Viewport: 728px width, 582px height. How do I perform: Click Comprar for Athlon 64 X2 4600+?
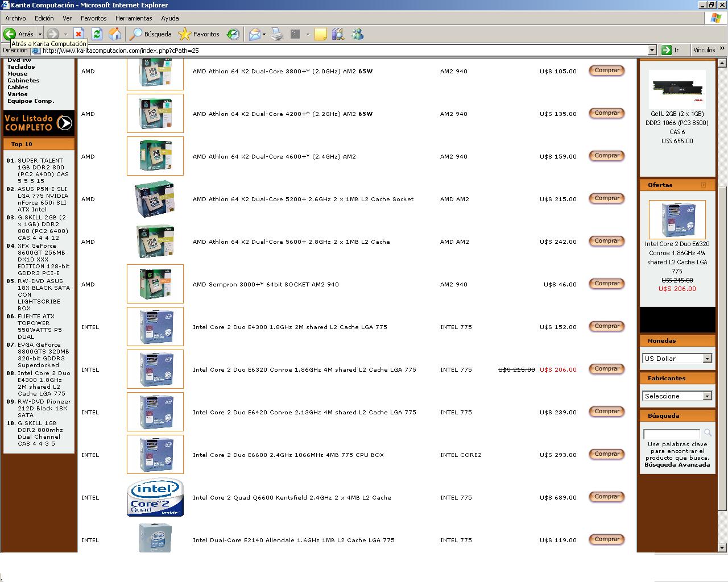coord(607,156)
